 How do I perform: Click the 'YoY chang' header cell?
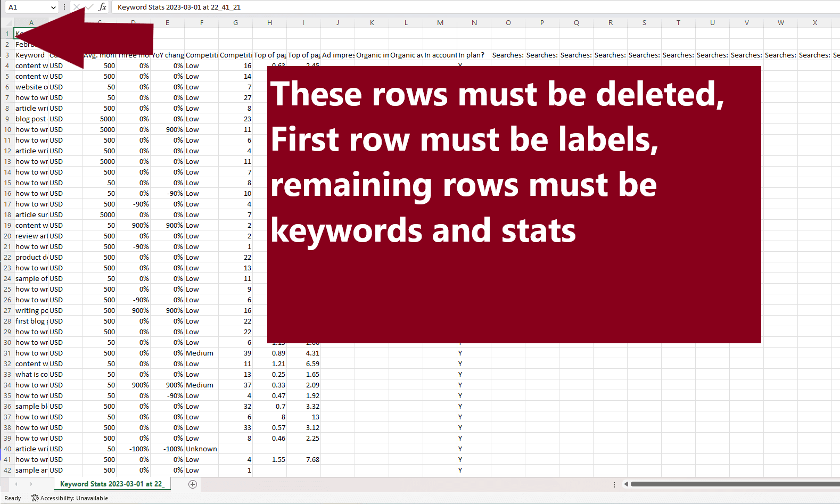coord(167,55)
